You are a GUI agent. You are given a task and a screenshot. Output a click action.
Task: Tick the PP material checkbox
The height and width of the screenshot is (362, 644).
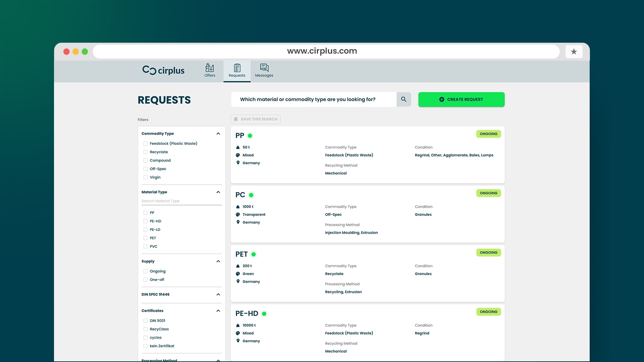pos(146,213)
